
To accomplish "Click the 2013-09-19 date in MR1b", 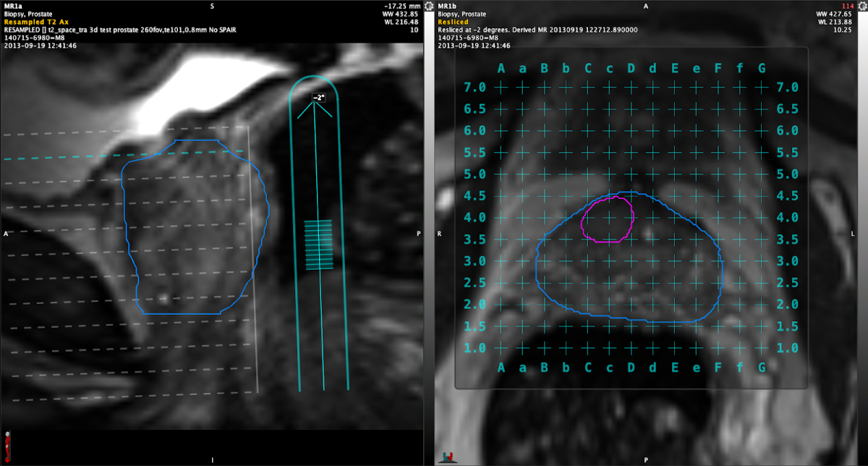I will click(x=474, y=46).
